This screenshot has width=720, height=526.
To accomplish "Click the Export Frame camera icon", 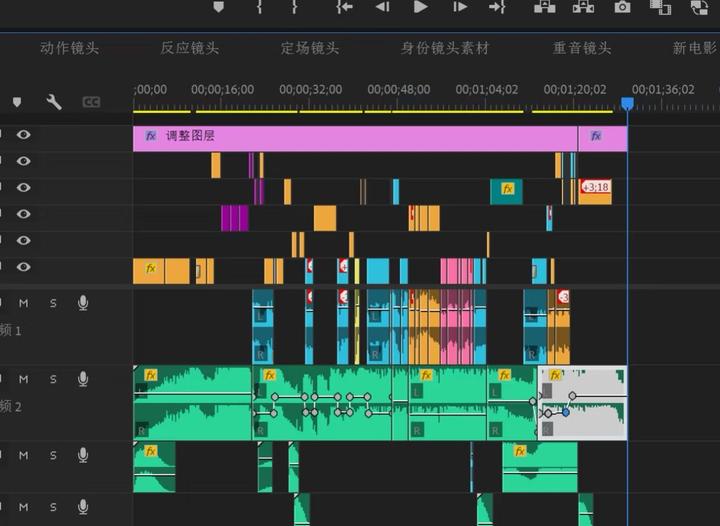I will [622, 7].
